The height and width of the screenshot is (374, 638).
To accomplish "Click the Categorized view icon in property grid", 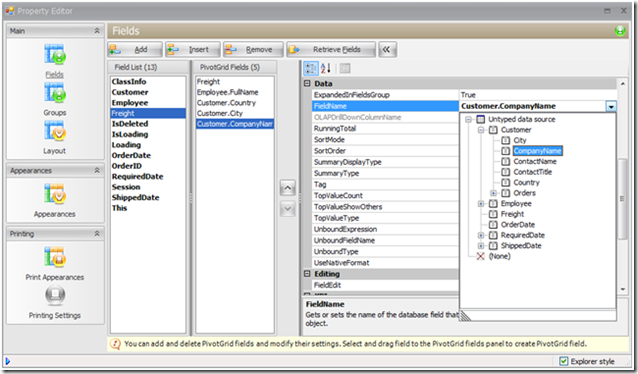I will click(311, 68).
